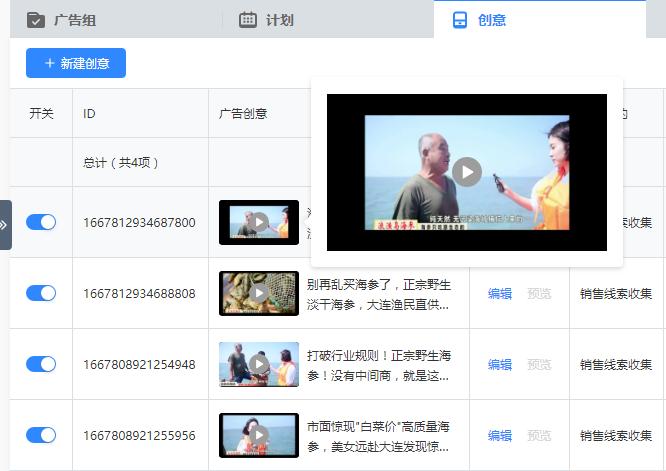Click 销售线索收集 in 别再乱买海参了 row
The image size is (666, 471).
click(x=616, y=293)
